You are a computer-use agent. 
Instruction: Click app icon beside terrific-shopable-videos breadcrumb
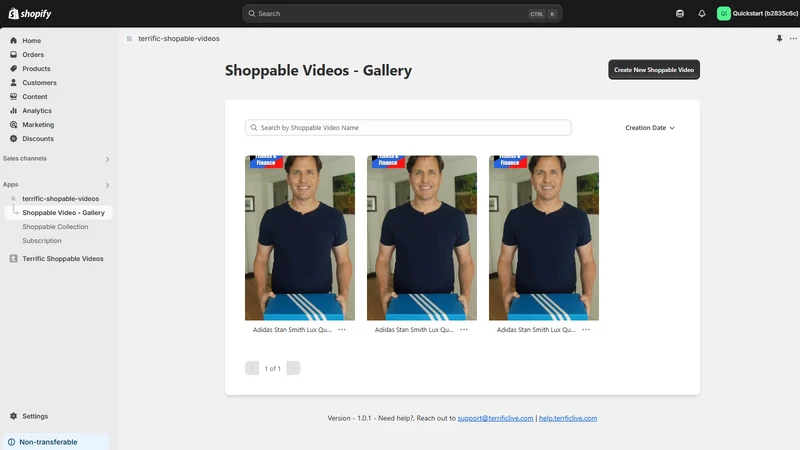[130, 38]
